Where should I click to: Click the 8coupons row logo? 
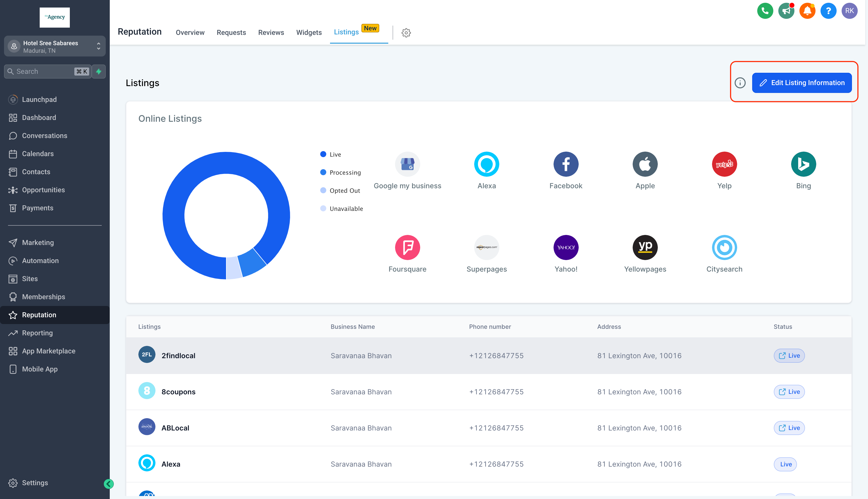click(x=147, y=391)
